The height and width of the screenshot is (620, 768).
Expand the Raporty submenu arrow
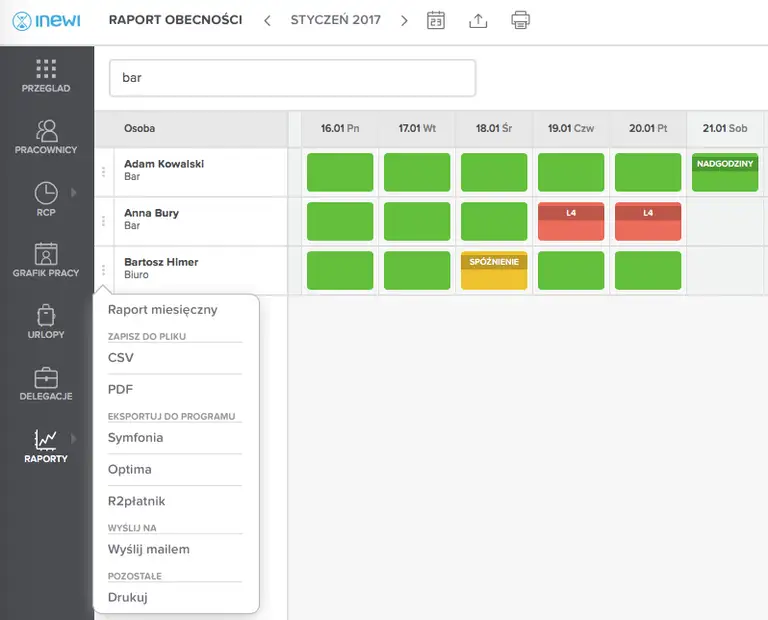(74, 437)
